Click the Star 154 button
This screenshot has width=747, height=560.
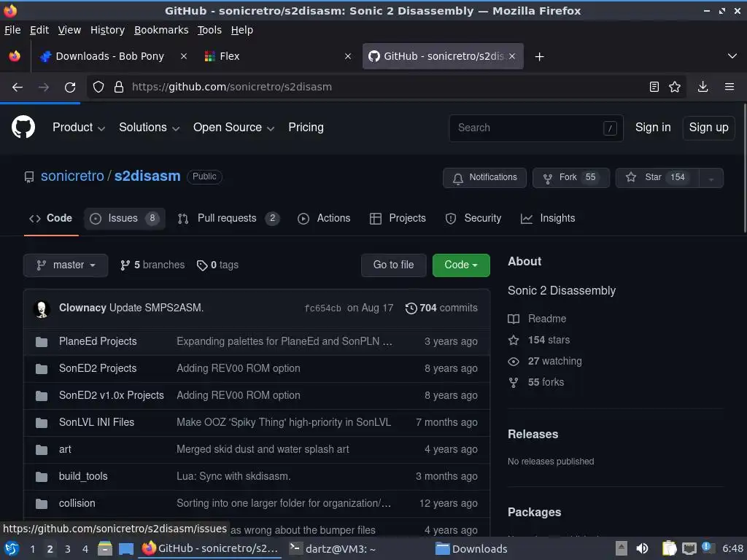click(x=657, y=178)
